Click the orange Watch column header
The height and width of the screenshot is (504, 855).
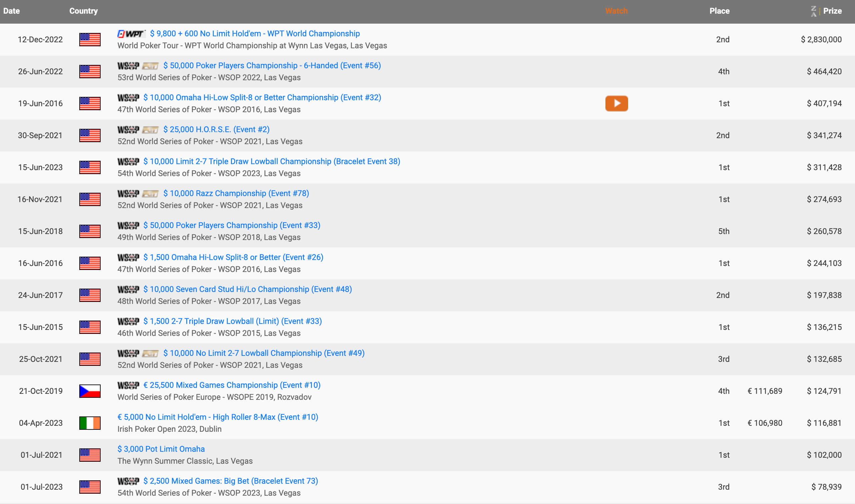pyautogui.click(x=616, y=11)
